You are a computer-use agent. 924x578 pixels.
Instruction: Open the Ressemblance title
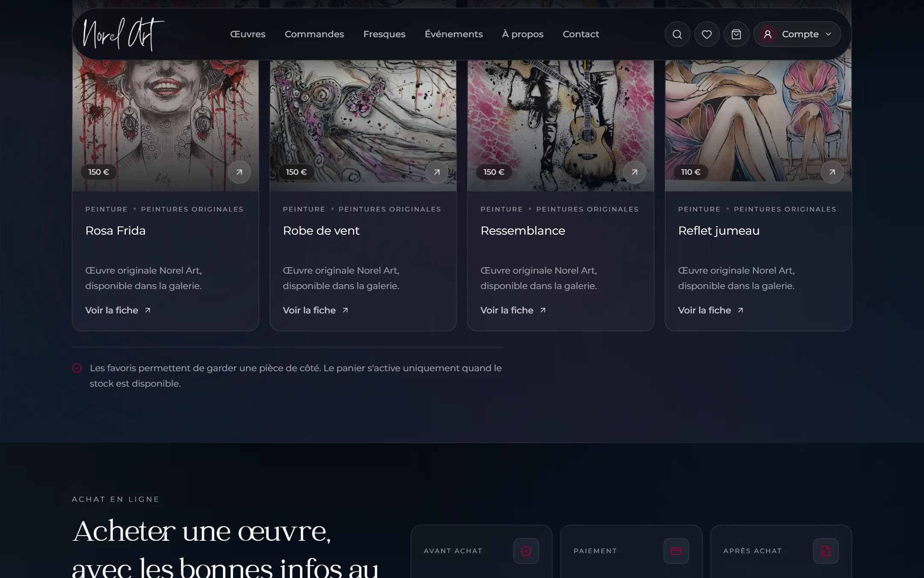pyautogui.click(x=523, y=231)
